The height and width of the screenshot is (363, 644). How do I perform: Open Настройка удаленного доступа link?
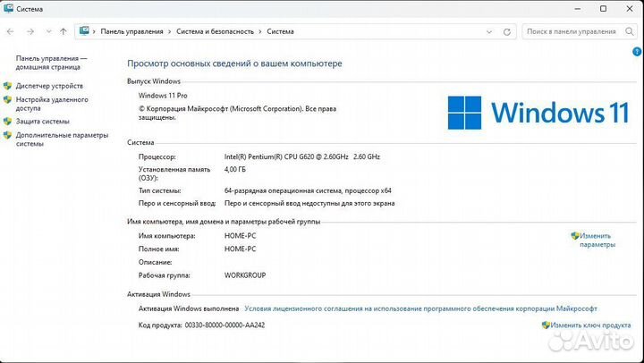(50, 104)
